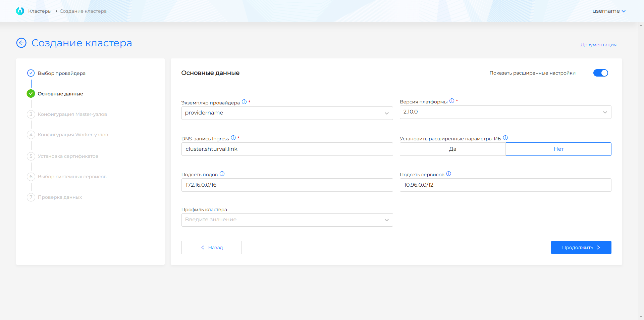Screen dimensions: 644x320
Task: Expand the Профиль кластера dropdown
Action: tap(386, 220)
